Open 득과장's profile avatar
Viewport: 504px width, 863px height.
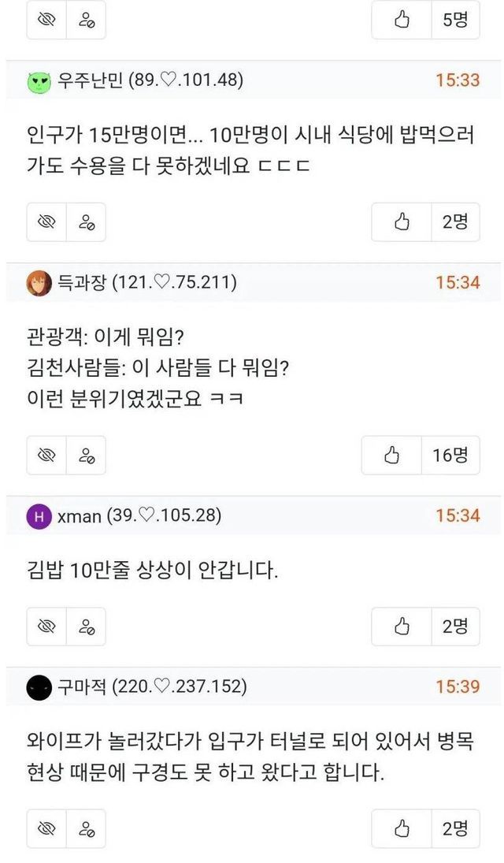(39, 283)
